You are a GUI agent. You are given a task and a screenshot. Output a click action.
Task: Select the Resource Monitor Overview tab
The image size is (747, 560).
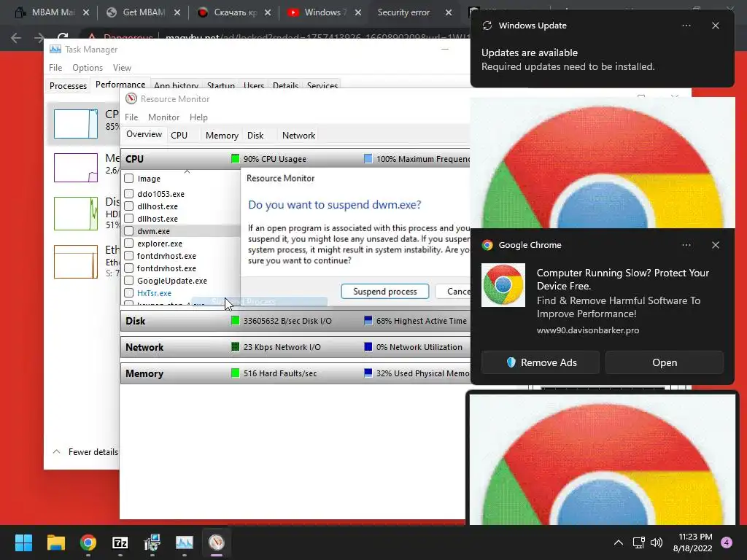click(x=144, y=134)
